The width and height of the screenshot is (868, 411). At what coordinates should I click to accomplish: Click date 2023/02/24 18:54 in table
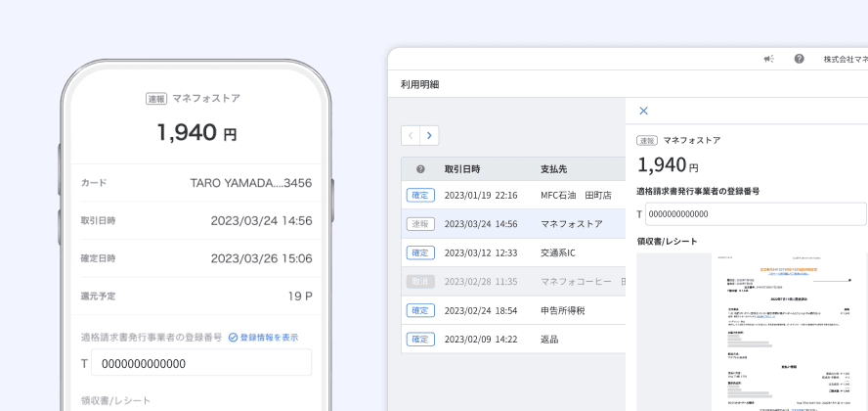pos(481,310)
